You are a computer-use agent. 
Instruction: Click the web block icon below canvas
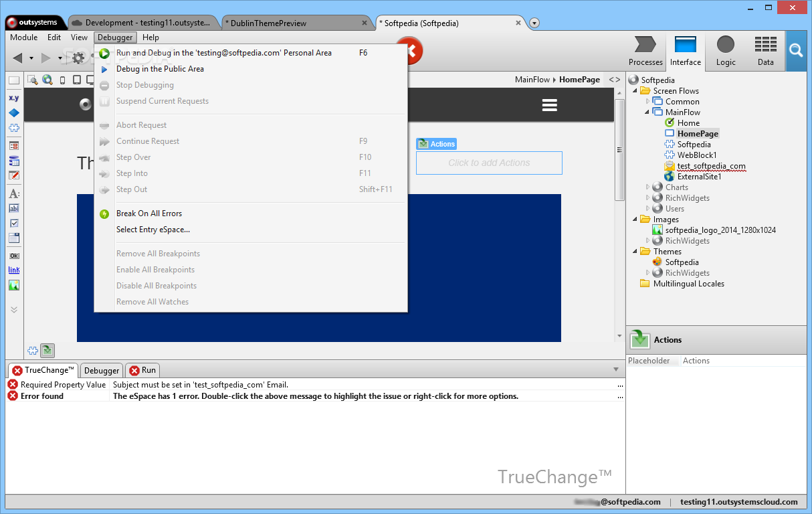(x=32, y=350)
